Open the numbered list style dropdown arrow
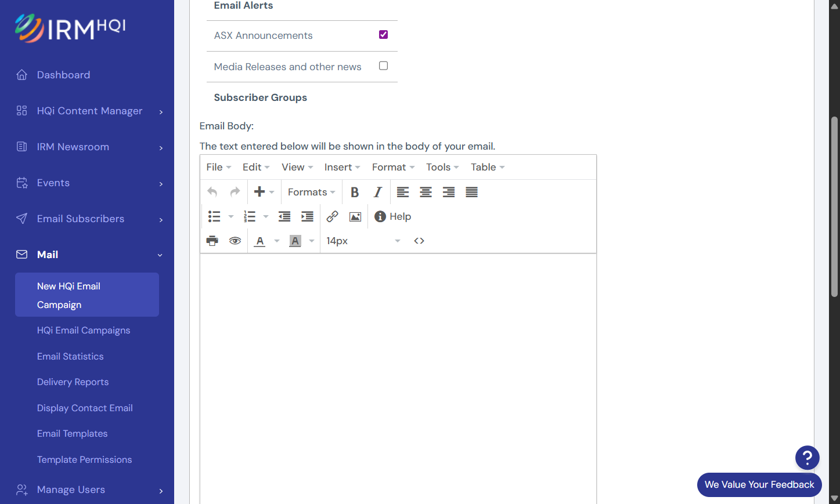Viewport: 840px width, 504px height. (x=266, y=216)
